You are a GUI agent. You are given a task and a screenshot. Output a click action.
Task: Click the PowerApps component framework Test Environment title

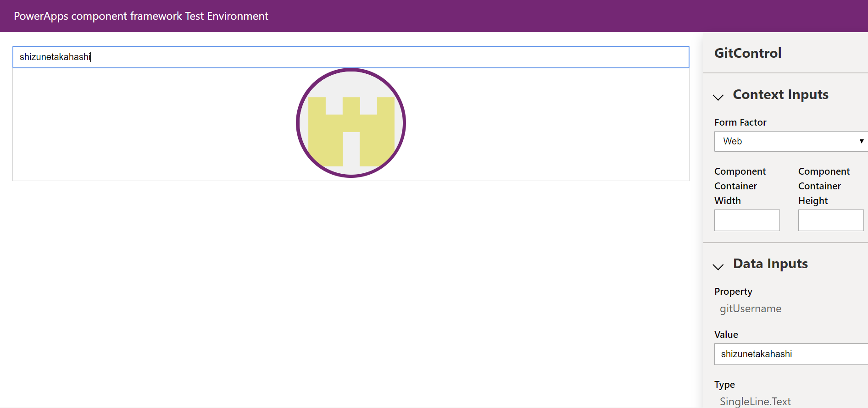[x=141, y=16]
